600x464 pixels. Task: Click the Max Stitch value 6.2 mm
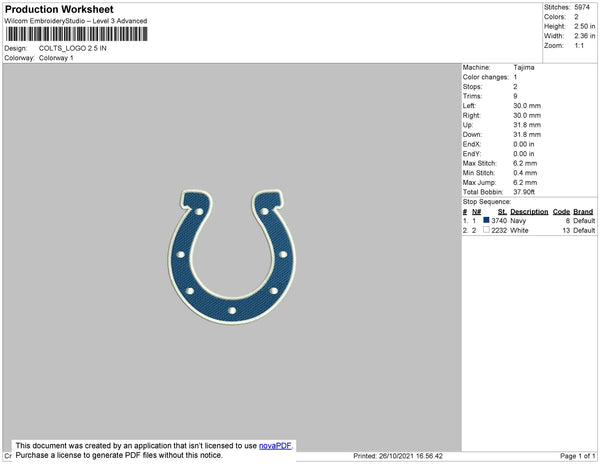pyautogui.click(x=525, y=163)
